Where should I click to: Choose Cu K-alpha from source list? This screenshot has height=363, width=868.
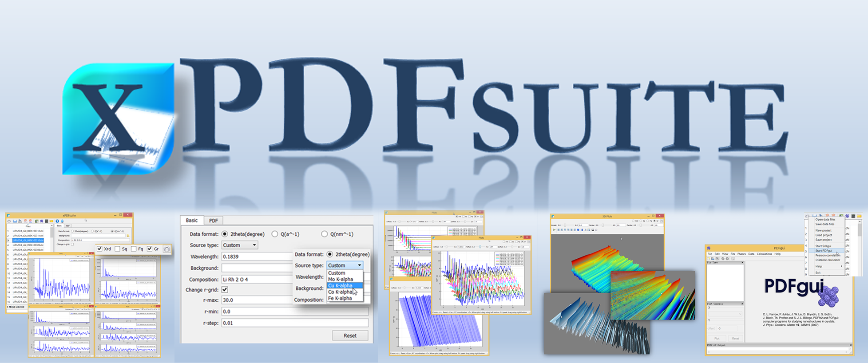pos(345,285)
